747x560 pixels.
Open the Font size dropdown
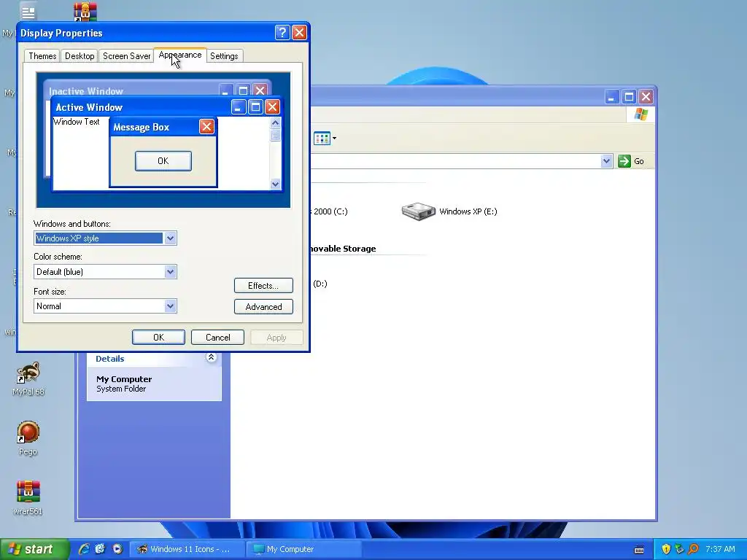(x=170, y=306)
